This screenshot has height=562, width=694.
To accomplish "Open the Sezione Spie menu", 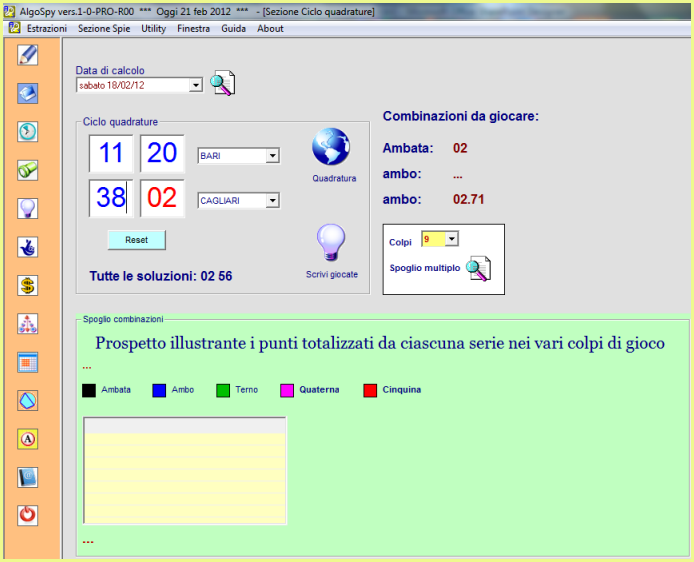I will [104, 29].
